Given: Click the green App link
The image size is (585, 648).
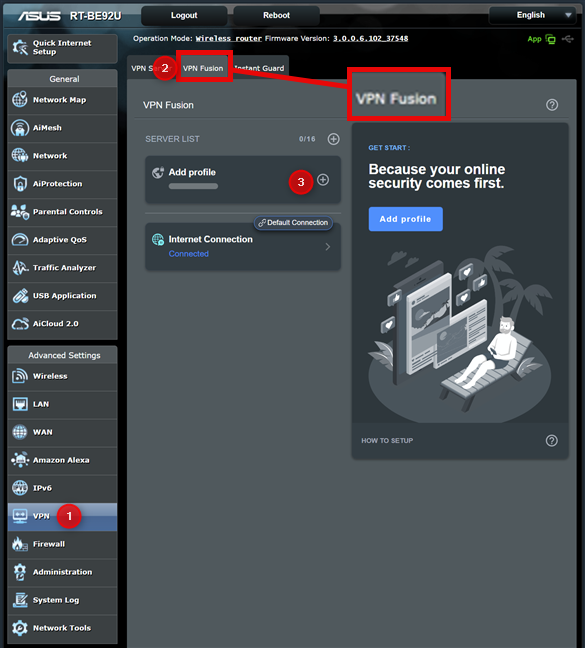Looking at the screenshot, I should point(534,39).
